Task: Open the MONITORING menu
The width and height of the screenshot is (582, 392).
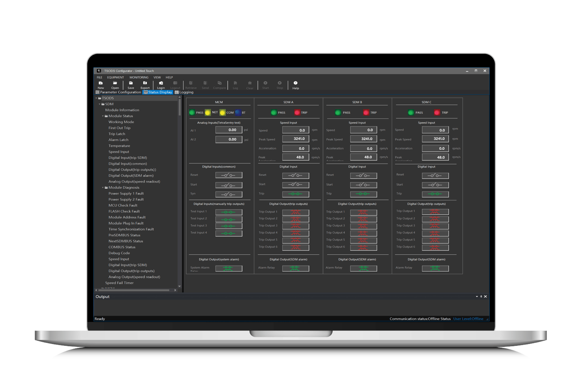Action: point(139,77)
